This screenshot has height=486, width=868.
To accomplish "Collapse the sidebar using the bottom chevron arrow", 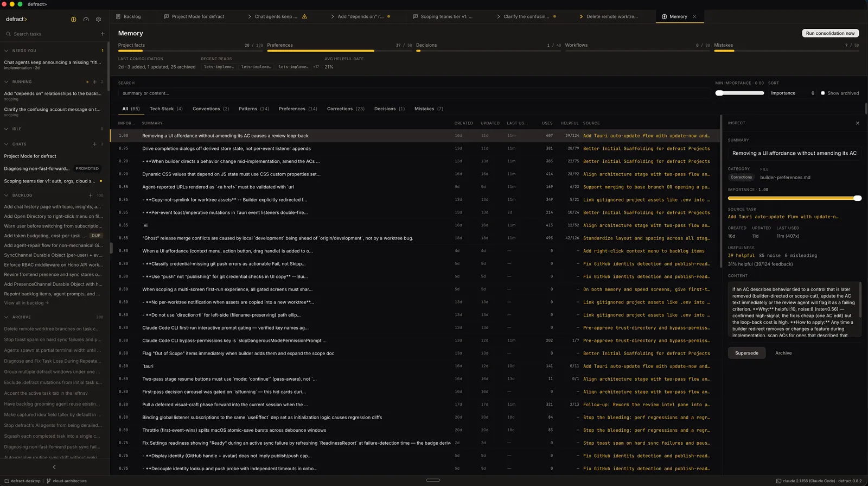I will (54, 467).
